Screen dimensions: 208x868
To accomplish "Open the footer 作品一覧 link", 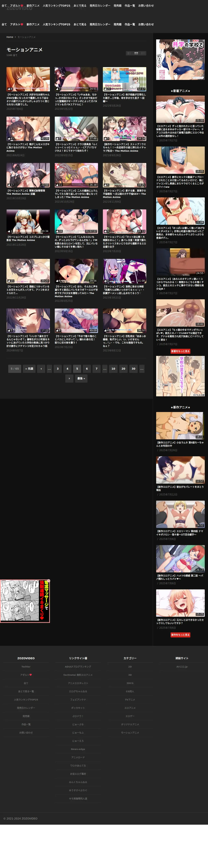I will 26,724.
